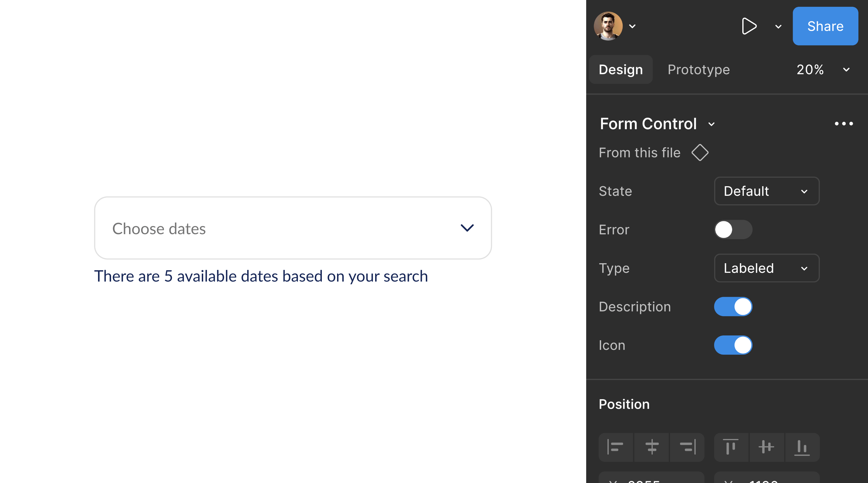868x483 pixels.
Task: Open the Type dropdown showing Labeled
Action: (x=766, y=268)
